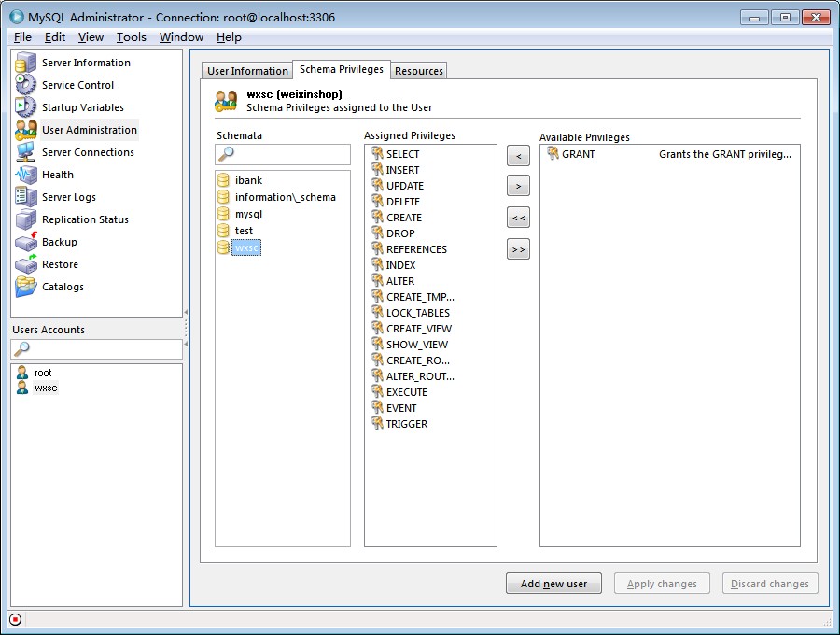Click the Discard changes button
840x635 pixels.
[x=770, y=584]
